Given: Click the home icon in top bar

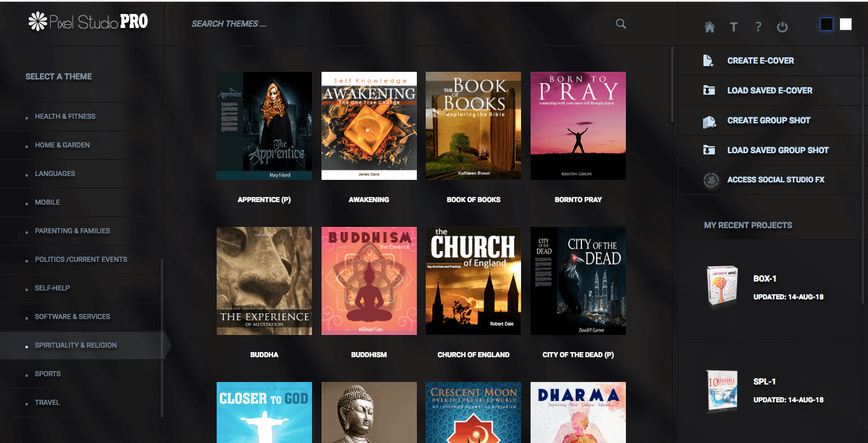Looking at the screenshot, I should point(710,27).
